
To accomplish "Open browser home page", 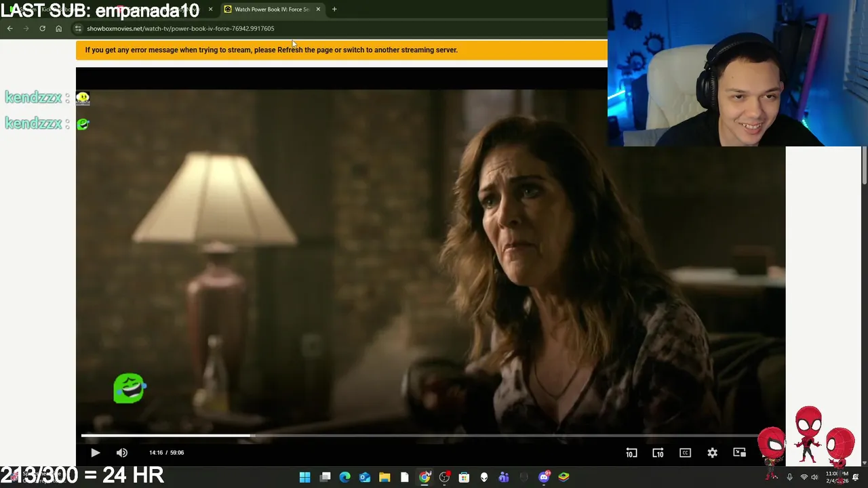I will click(x=58, y=28).
